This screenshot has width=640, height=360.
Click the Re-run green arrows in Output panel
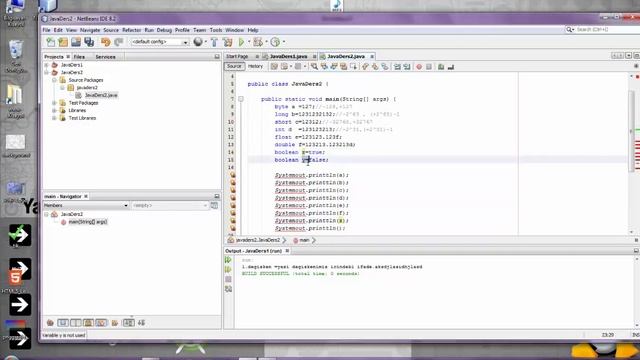[228, 260]
